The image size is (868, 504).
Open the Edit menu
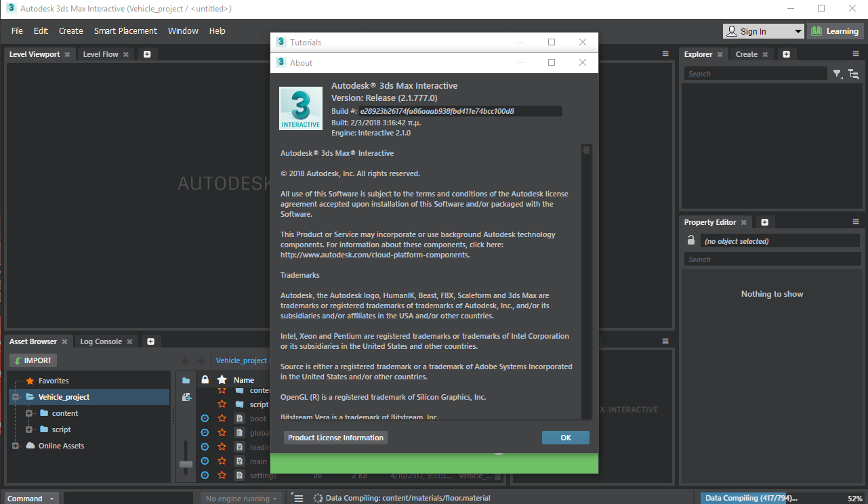41,31
